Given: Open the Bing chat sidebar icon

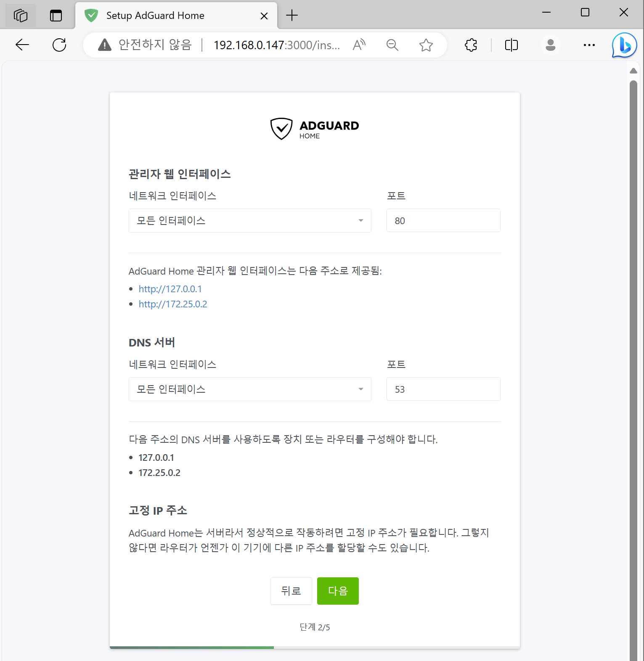Looking at the screenshot, I should [624, 45].
